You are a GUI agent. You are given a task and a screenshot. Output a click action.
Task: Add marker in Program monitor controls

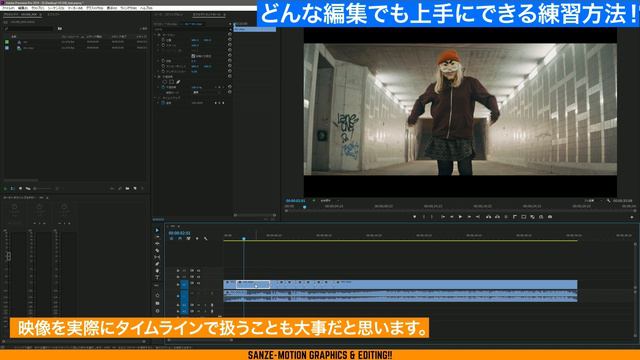click(414, 217)
